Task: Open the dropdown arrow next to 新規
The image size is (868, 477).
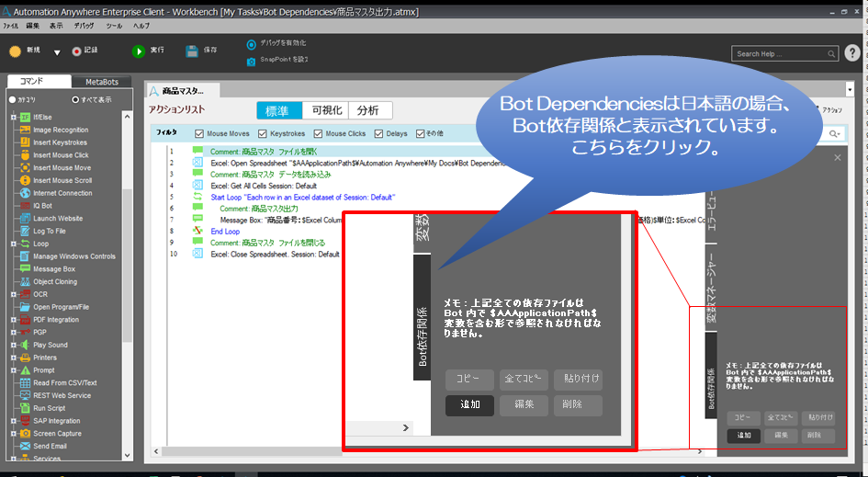Action: tap(56, 52)
